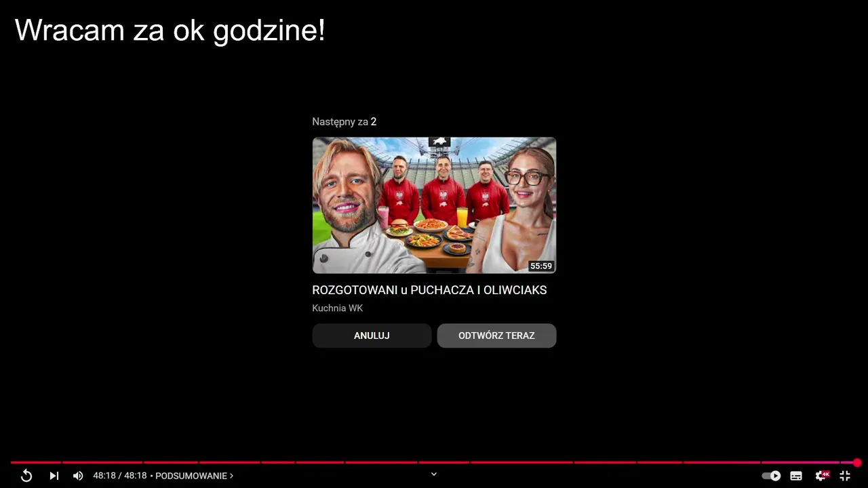Image resolution: width=868 pixels, height=488 pixels.
Task: Click the ANULUJ button
Action: [x=372, y=335]
